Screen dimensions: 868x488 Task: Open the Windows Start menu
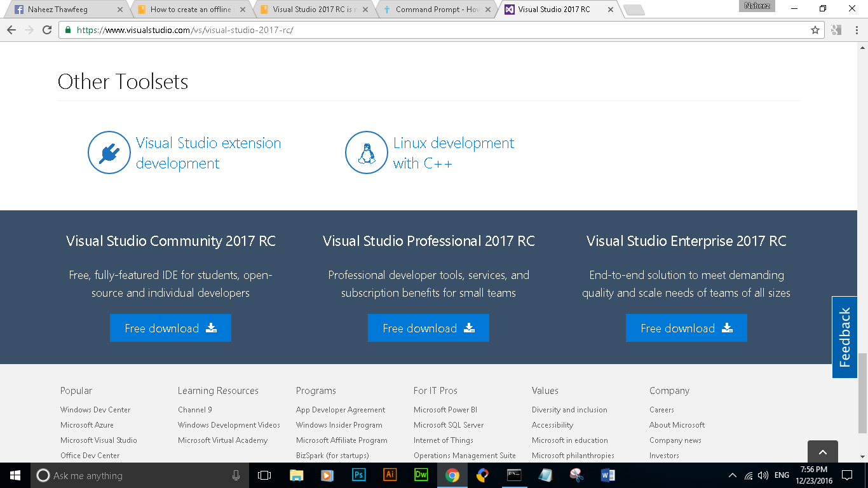point(15,475)
